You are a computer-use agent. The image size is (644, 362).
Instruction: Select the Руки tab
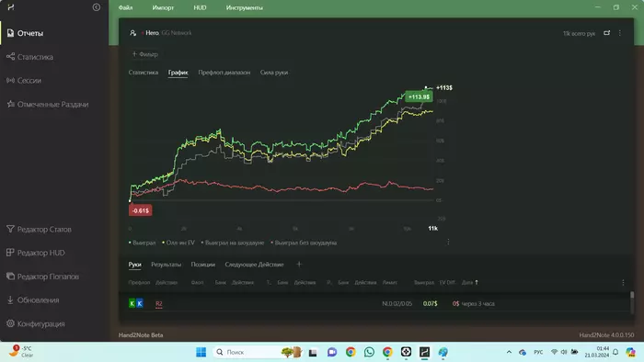[134, 265]
